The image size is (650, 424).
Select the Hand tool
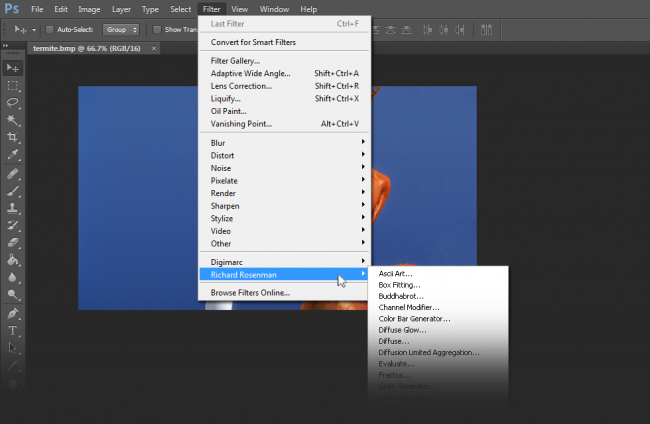12,384
